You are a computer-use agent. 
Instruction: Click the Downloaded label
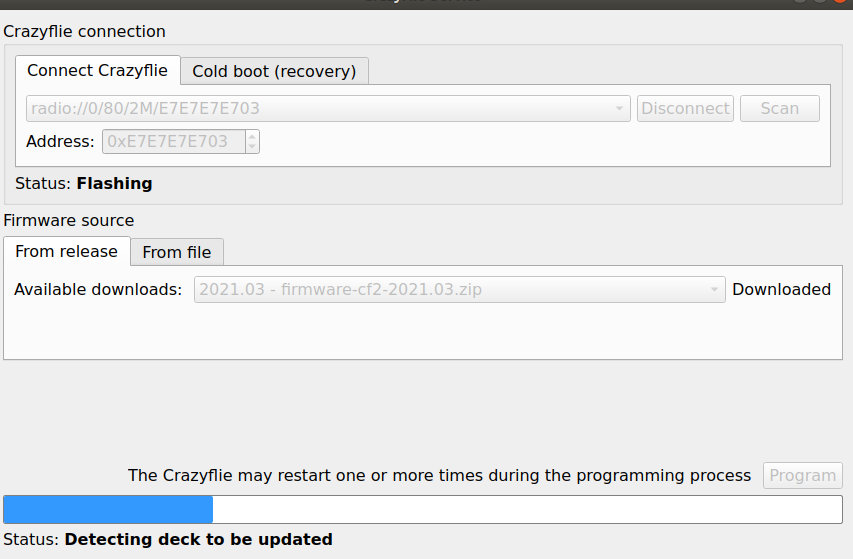coord(781,290)
